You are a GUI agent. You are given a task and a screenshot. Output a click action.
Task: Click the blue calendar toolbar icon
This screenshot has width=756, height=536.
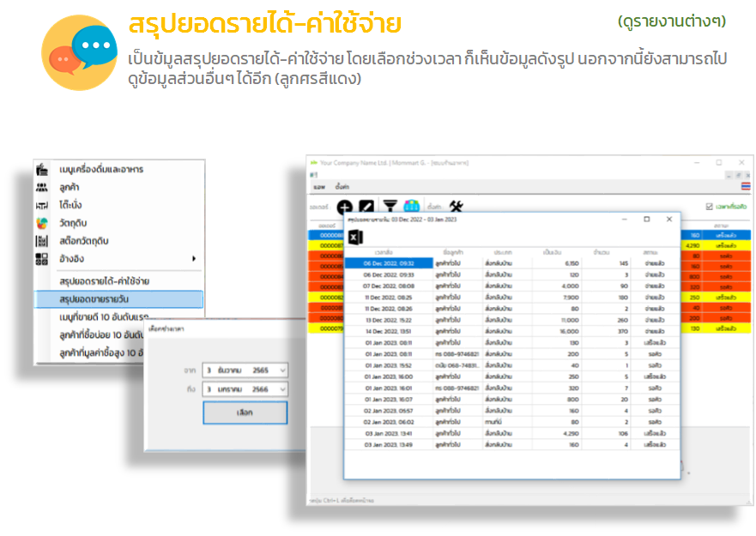click(411, 207)
